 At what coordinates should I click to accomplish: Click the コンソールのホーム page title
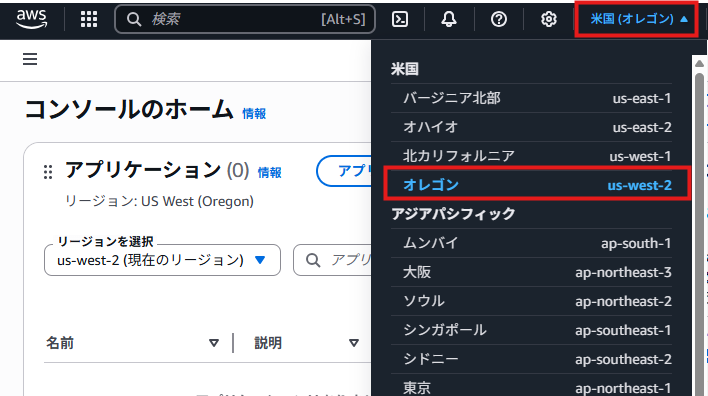[x=129, y=110]
